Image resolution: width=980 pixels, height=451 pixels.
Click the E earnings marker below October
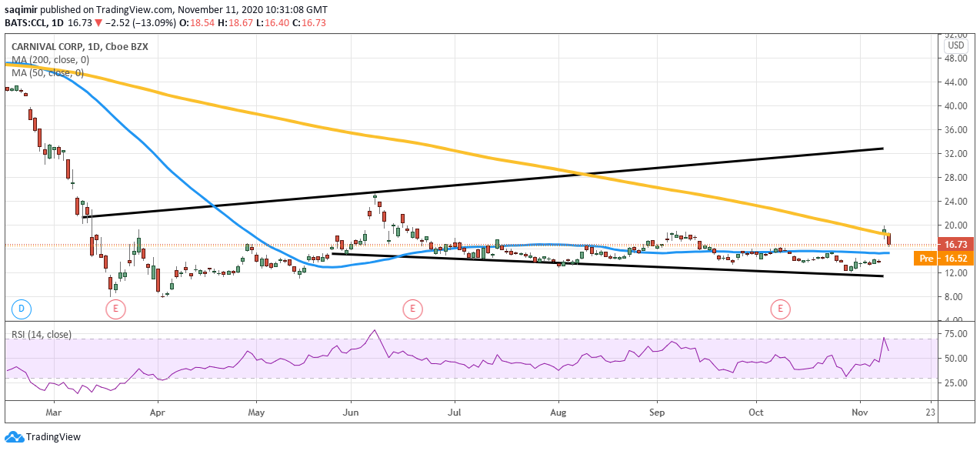point(779,307)
